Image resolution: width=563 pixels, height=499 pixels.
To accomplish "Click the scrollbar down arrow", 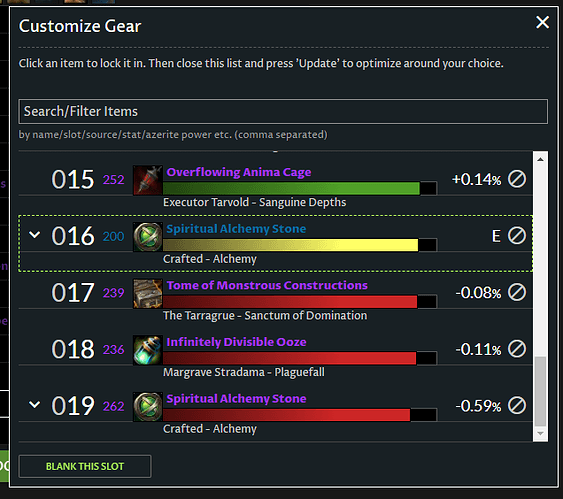I will click(540, 434).
